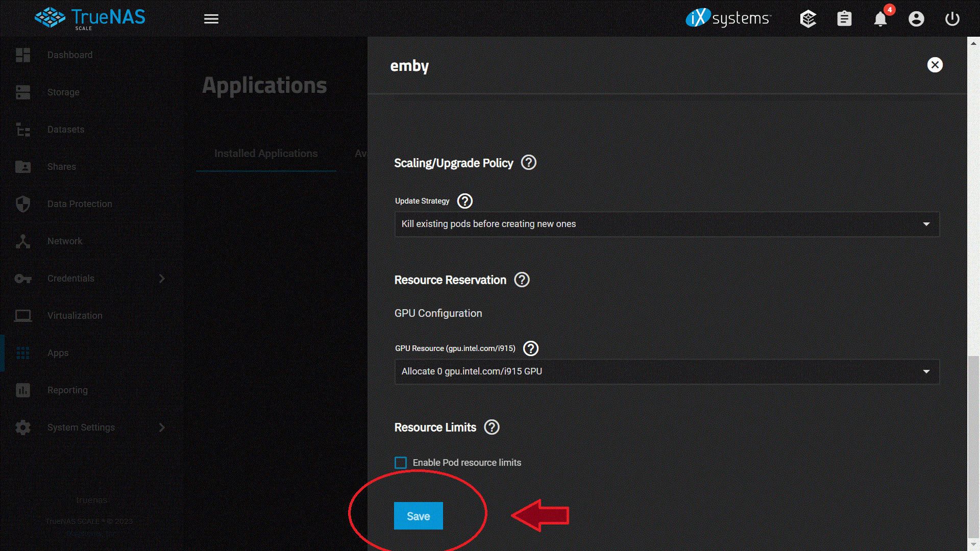Expand the Credentials sidebar section
This screenshot has width=980, height=551.
point(162,279)
